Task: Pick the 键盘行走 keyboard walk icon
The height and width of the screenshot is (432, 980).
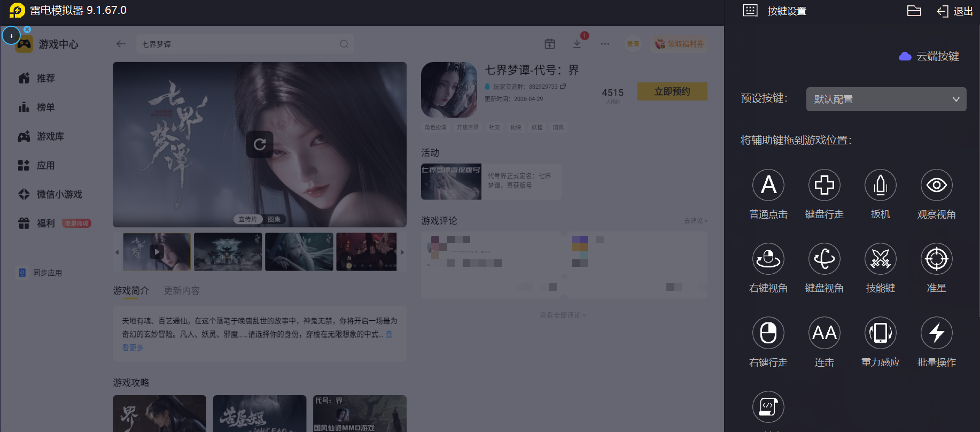Action: tap(824, 185)
